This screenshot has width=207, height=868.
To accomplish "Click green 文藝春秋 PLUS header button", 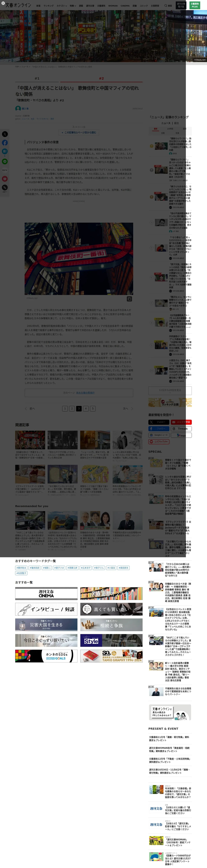I will click(195, 5).
